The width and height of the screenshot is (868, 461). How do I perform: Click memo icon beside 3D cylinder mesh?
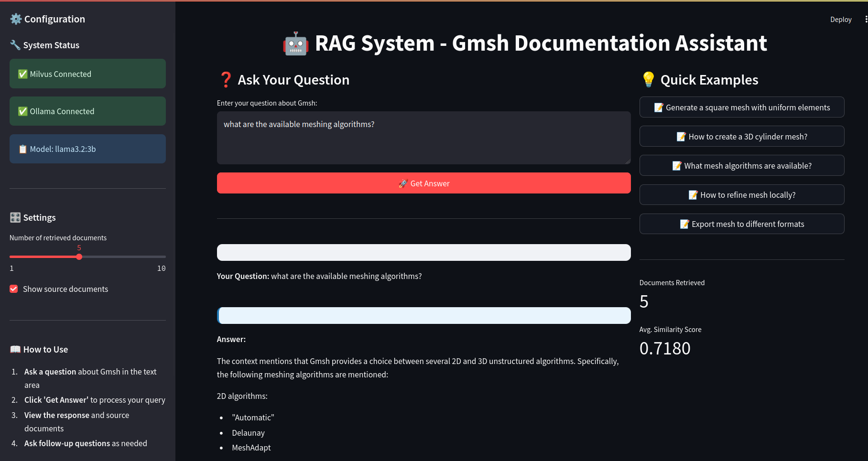point(681,137)
